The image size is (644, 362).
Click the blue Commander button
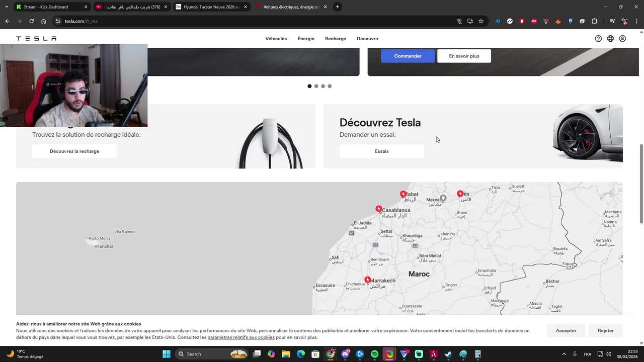point(408,56)
